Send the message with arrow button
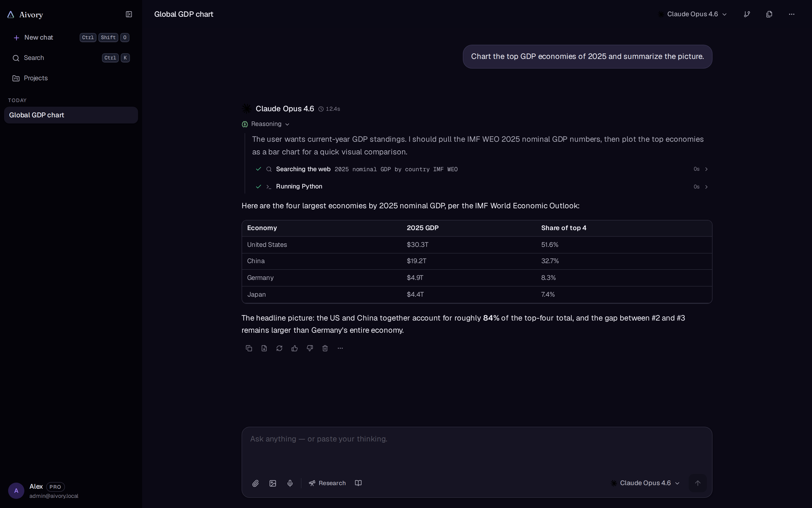The height and width of the screenshot is (508, 812). 698,483
